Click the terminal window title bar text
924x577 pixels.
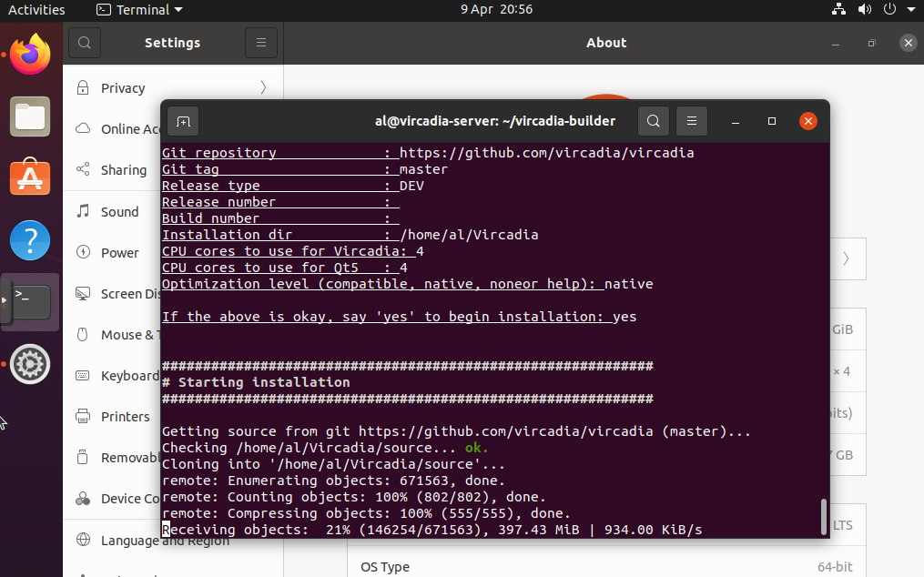pyautogui.click(x=495, y=121)
